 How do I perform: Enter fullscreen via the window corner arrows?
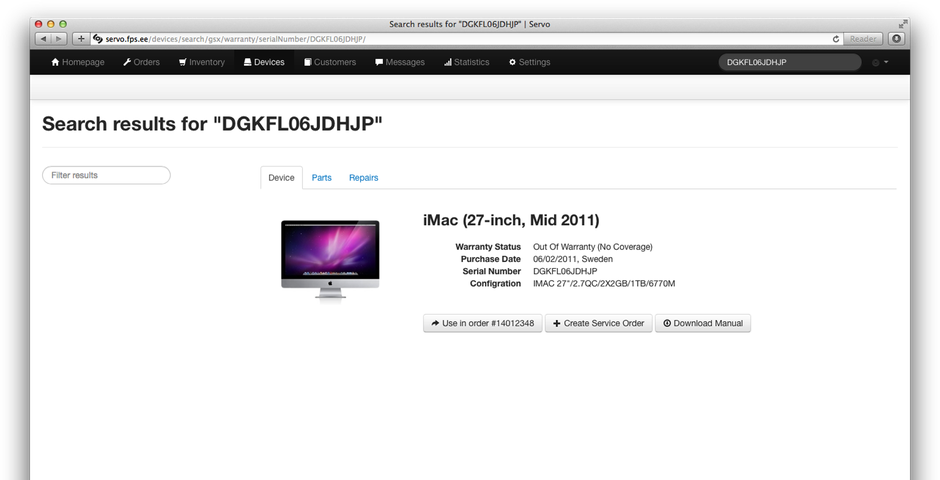click(903, 24)
